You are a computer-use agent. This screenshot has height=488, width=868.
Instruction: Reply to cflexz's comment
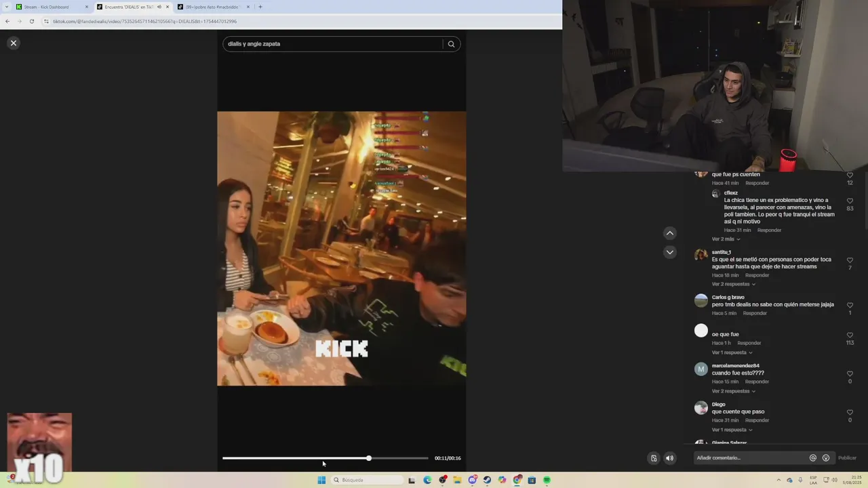click(769, 230)
